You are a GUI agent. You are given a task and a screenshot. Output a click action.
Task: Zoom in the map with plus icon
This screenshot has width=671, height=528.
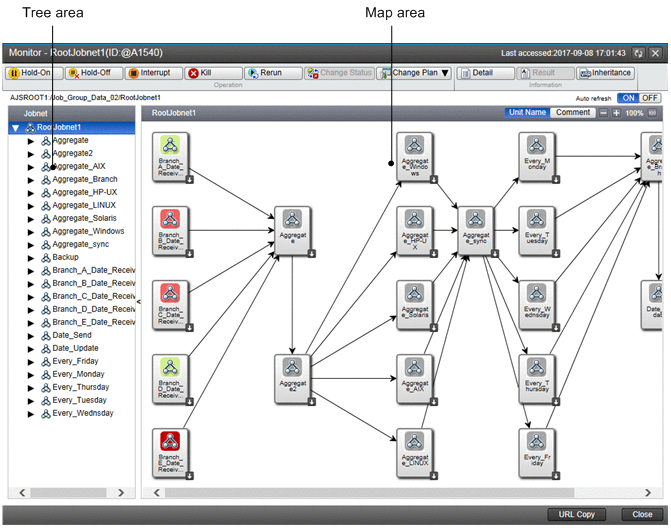pyautogui.click(x=616, y=113)
